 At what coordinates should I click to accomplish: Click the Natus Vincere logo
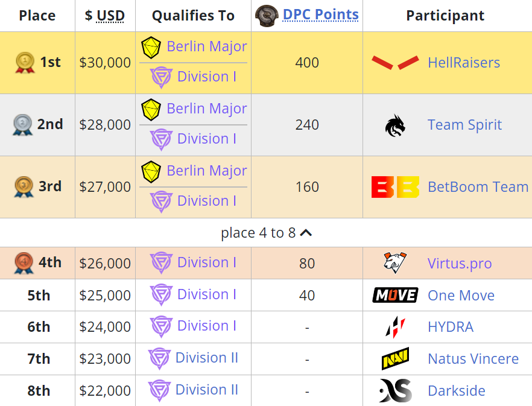pyautogui.click(x=395, y=359)
